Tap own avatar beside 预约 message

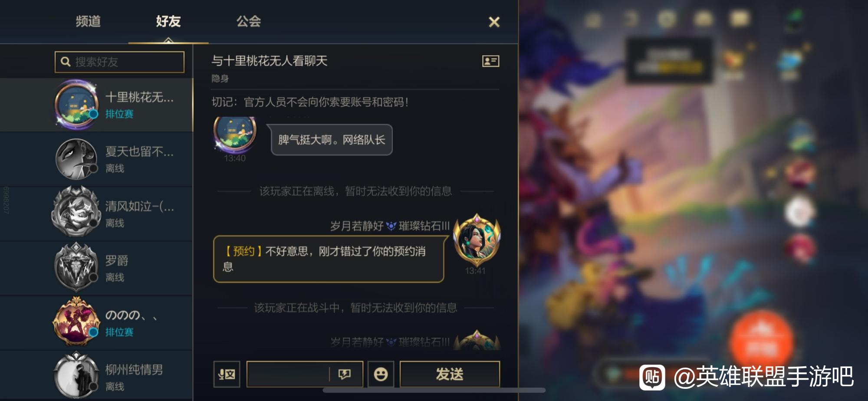click(476, 240)
